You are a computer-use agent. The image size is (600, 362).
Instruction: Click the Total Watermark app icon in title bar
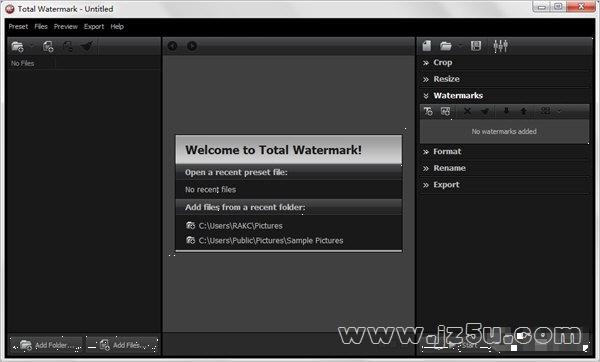point(10,9)
